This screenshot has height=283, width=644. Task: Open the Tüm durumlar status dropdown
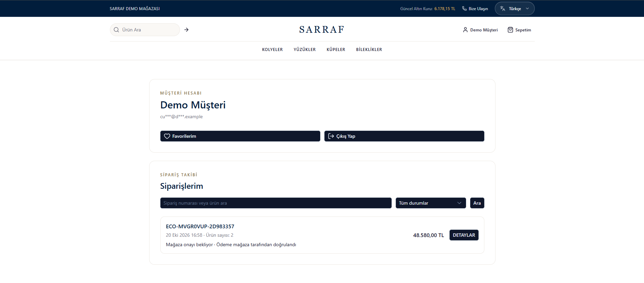tap(431, 203)
